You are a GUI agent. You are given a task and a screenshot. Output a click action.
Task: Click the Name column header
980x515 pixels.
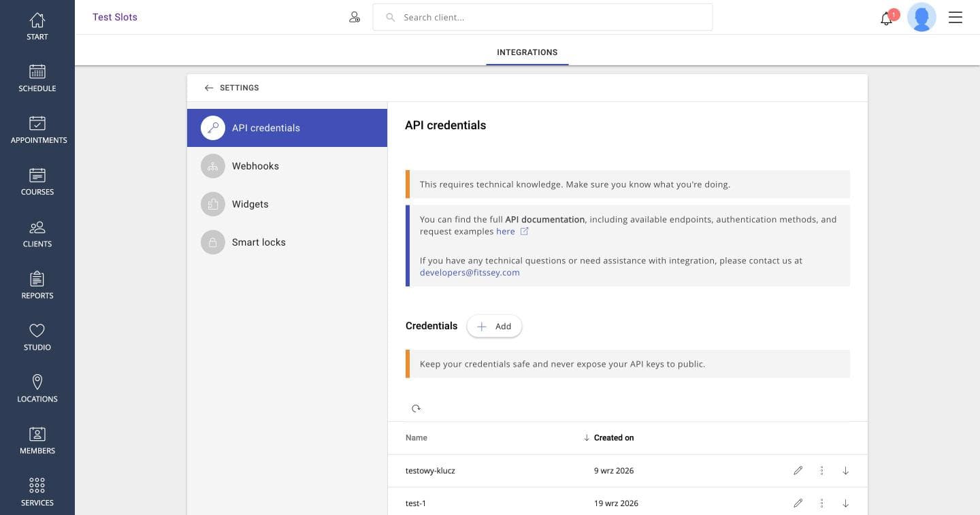416,438
